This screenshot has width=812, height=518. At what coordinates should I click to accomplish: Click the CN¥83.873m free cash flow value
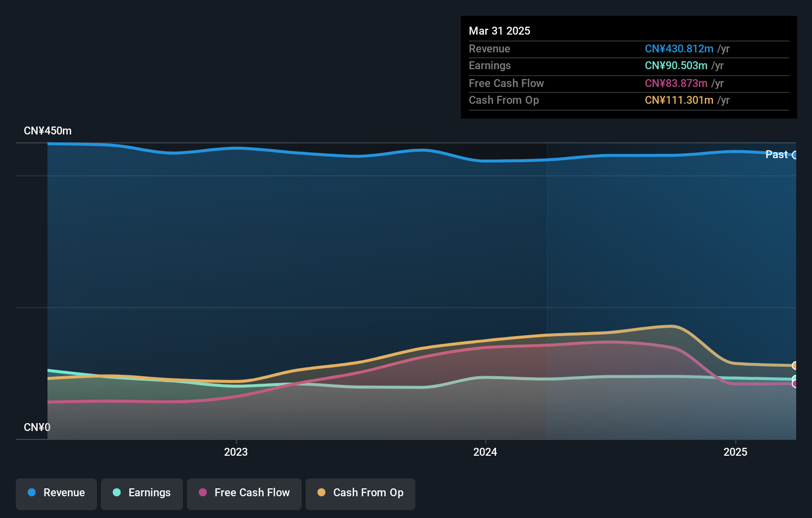click(x=676, y=83)
